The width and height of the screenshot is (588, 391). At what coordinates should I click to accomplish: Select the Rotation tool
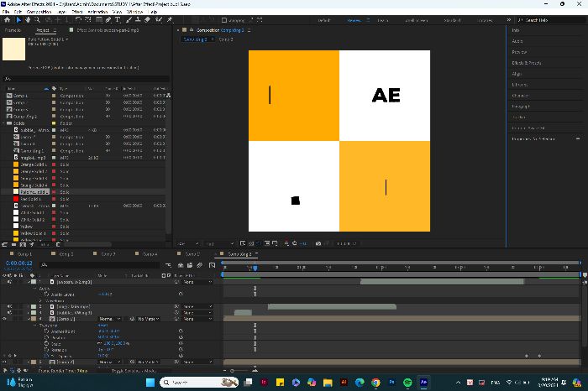coord(78,20)
